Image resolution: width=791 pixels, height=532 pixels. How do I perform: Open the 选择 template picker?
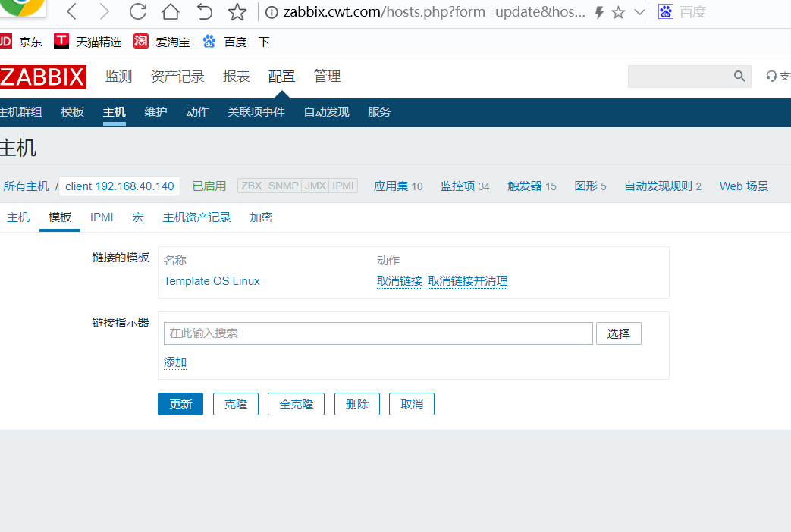click(618, 333)
